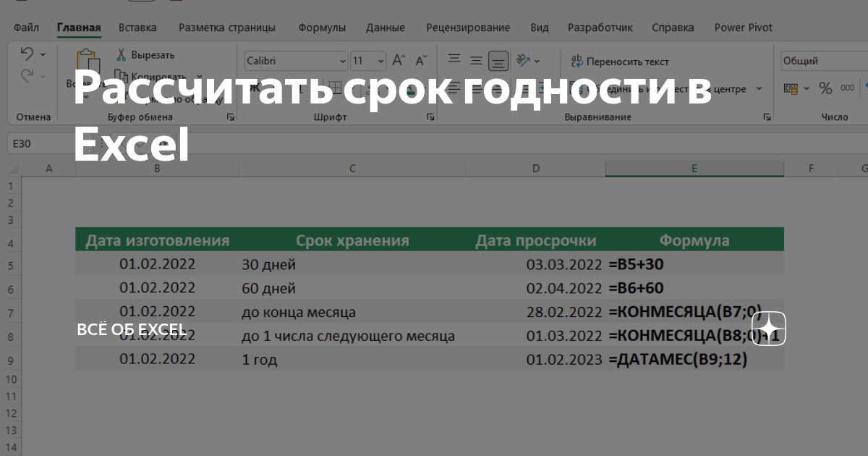The image size is (868, 456).
Task: Click the Wrap Text (Переносить текст) button
Action: pos(620,62)
